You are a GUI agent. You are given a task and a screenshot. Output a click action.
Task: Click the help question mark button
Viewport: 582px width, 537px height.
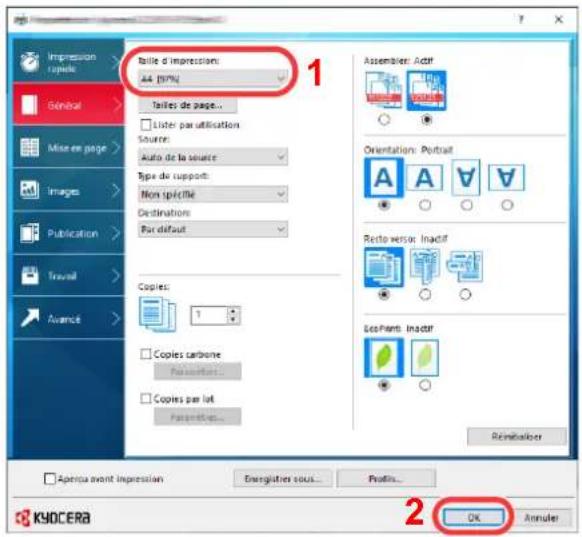521,19
